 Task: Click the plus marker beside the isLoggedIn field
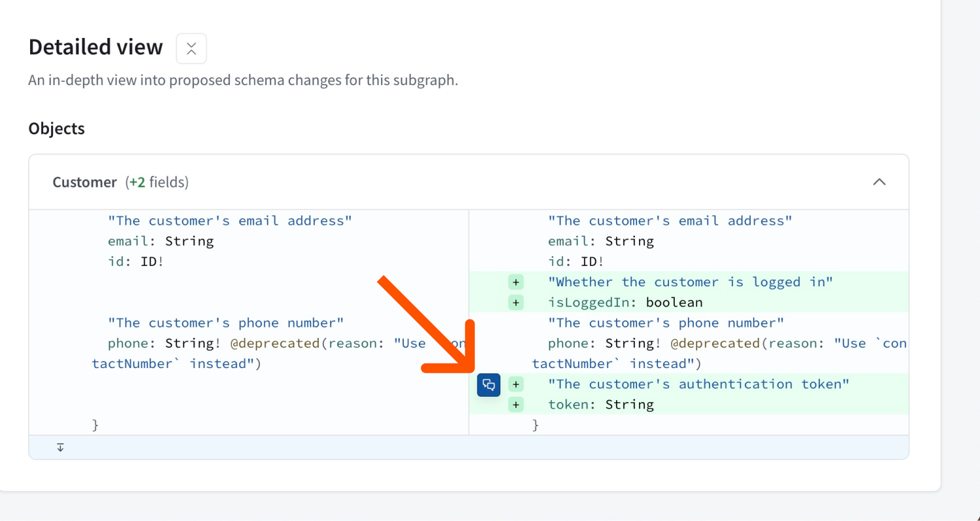pos(515,302)
